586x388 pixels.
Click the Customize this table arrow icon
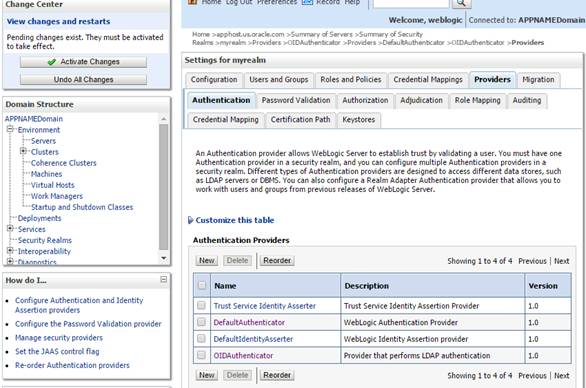[191, 220]
